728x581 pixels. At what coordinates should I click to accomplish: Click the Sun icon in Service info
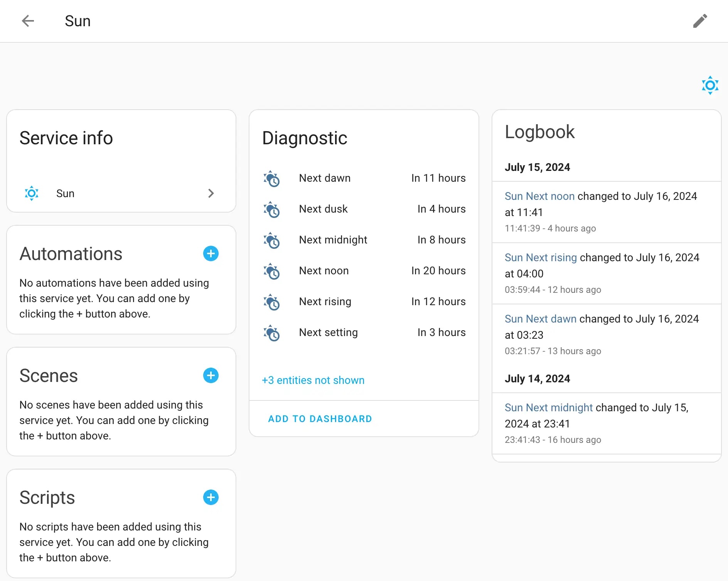pos(32,193)
